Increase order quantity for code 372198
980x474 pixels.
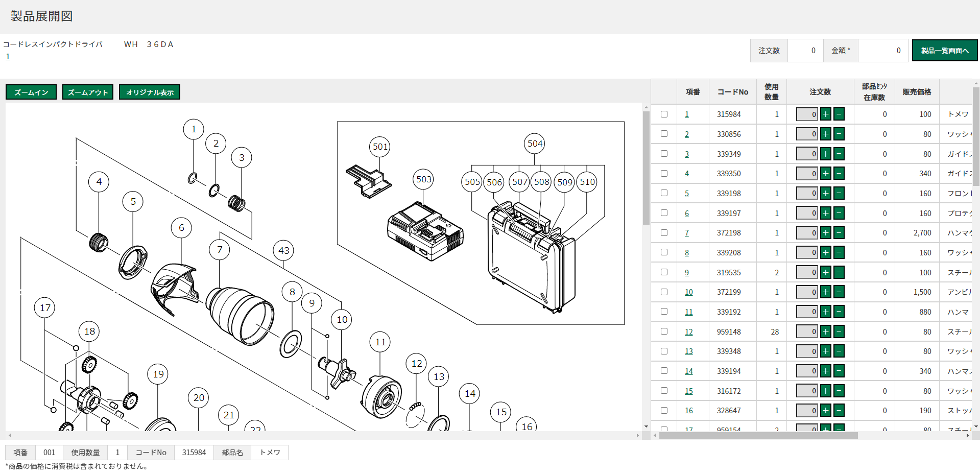click(x=825, y=233)
